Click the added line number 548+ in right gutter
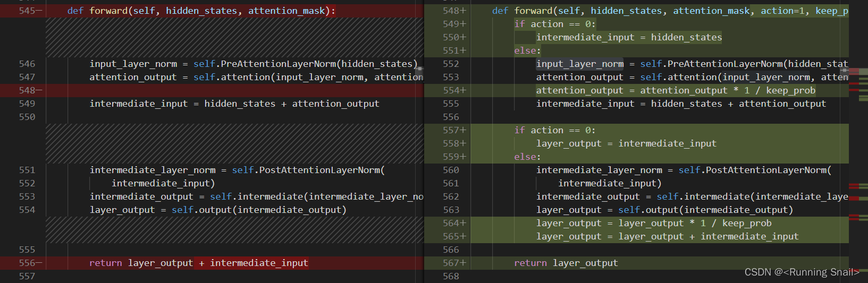Viewport: 868px width, 283px height. coord(454,11)
